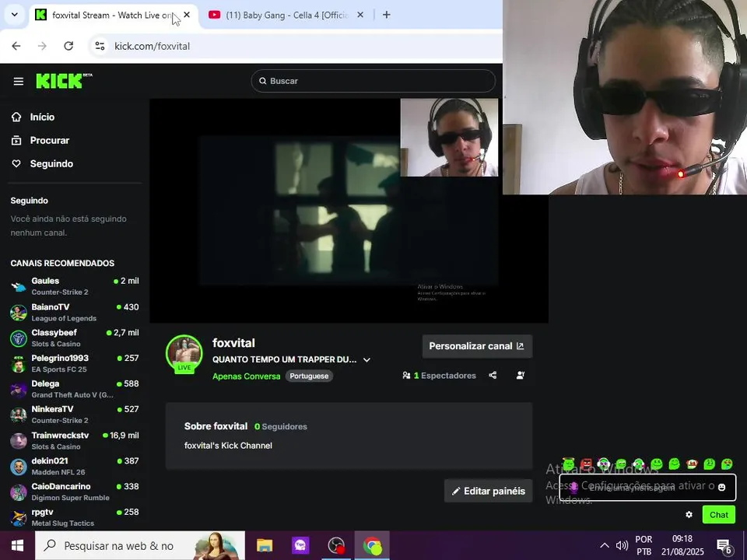Click the user icon beside share
The image size is (747, 560).
[521, 375]
